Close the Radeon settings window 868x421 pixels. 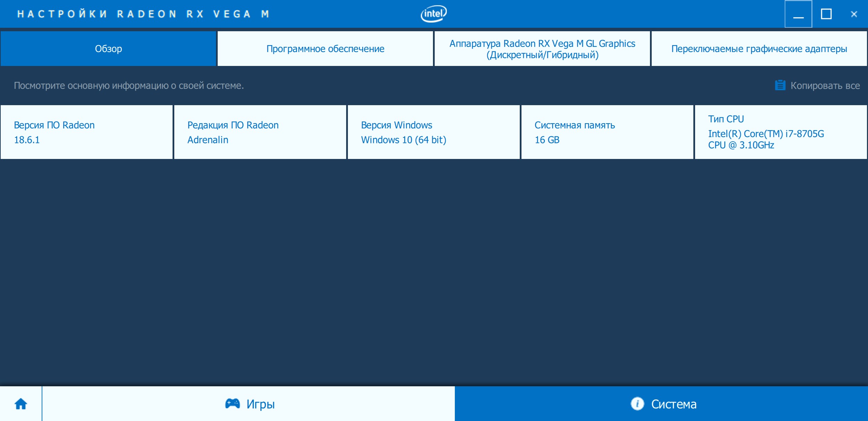pos(854,14)
